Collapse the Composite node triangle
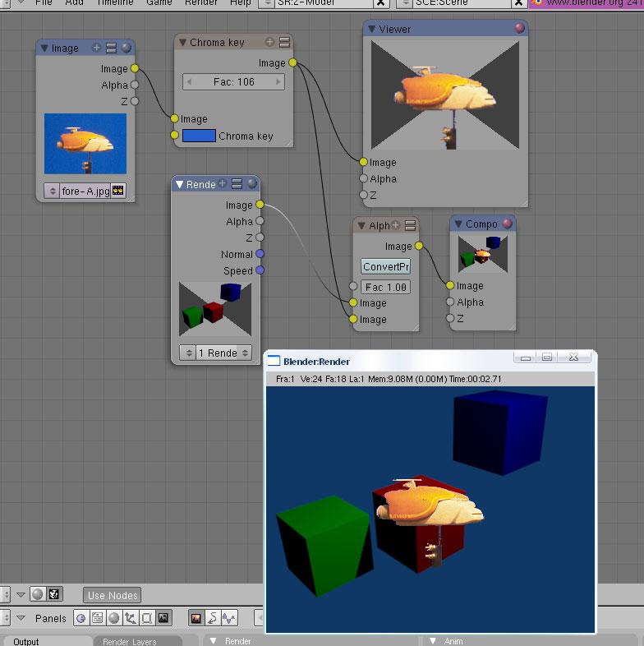Viewport: 644px width, 646px height. point(458,224)
